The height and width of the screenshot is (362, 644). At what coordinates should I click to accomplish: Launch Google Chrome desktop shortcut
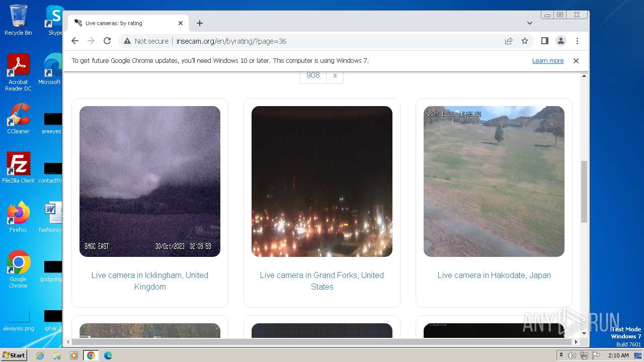18,269
